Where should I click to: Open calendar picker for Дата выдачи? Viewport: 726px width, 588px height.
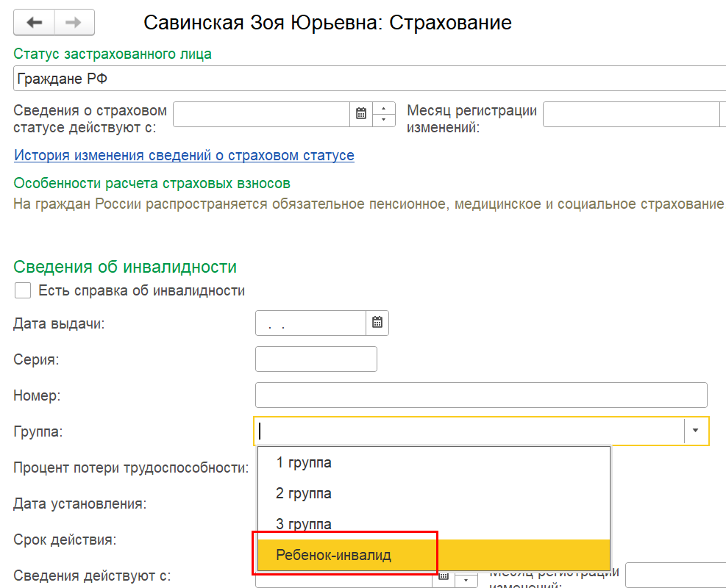(x=377, y=323)
